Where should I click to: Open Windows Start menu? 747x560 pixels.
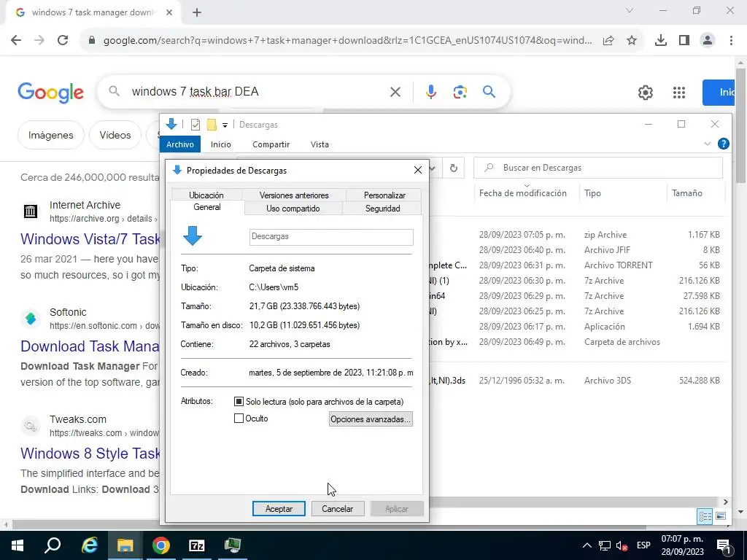click(18, 545)
